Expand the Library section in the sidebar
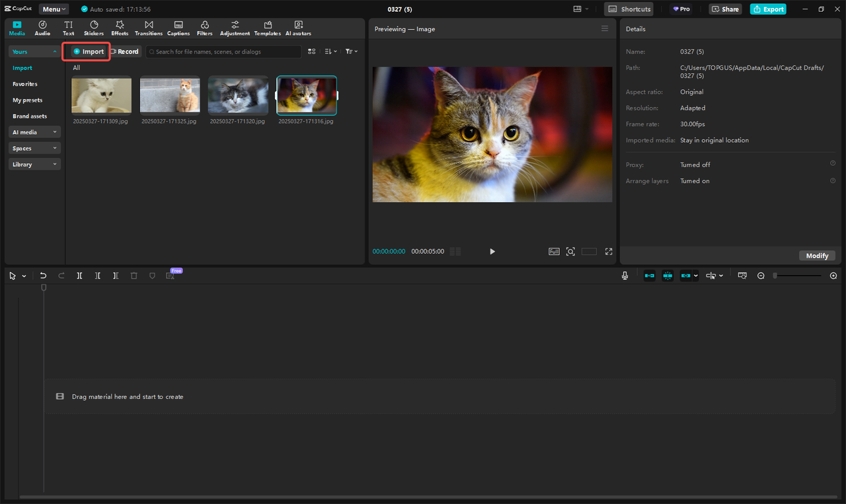846x504 pixels. coord(34,163)
